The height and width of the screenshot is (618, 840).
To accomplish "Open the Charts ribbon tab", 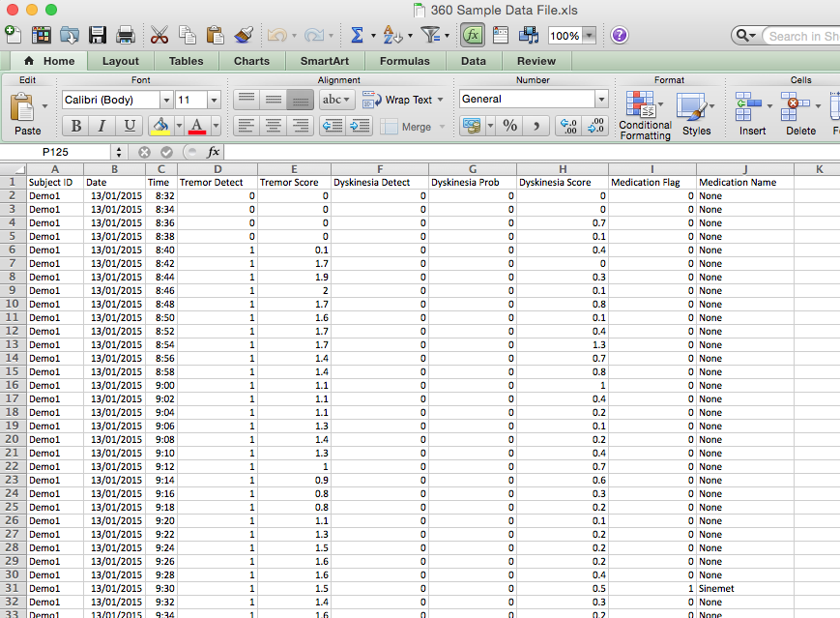I will [251, 61].
